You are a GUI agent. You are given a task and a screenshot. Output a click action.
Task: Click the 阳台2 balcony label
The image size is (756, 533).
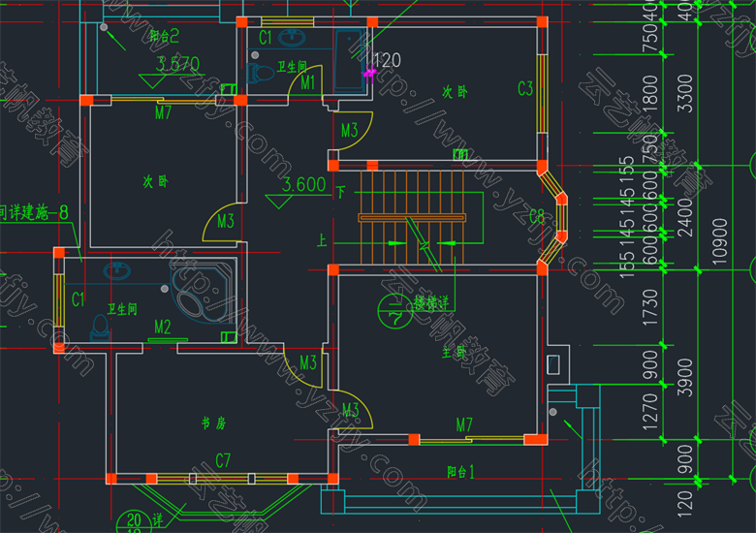(x=165, y=36)
